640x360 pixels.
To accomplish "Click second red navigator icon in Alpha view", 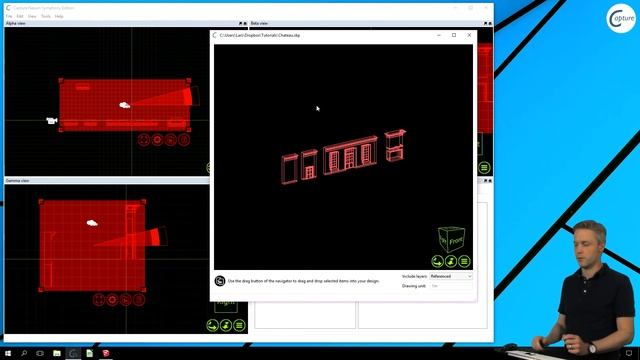I will click(157, 140).
